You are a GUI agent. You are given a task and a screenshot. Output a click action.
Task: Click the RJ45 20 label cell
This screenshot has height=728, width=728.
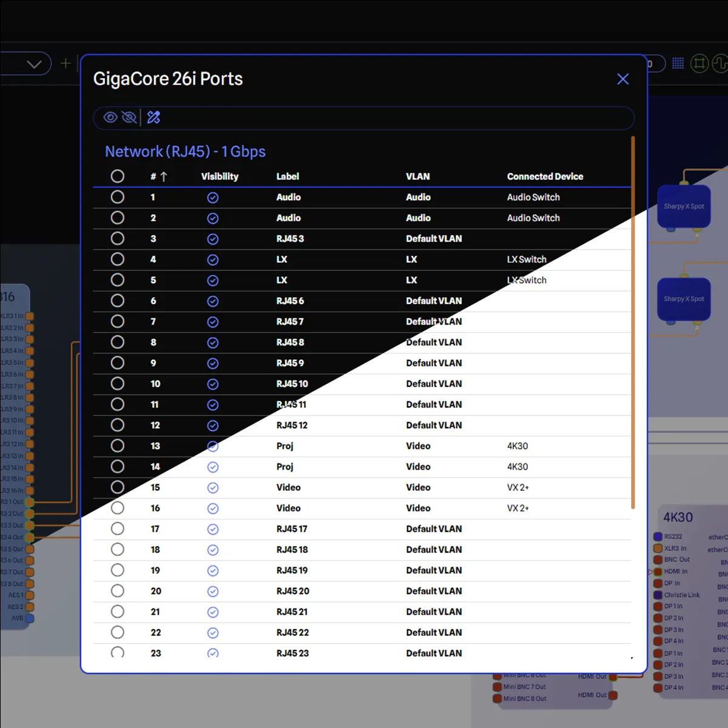pos(293,591)
